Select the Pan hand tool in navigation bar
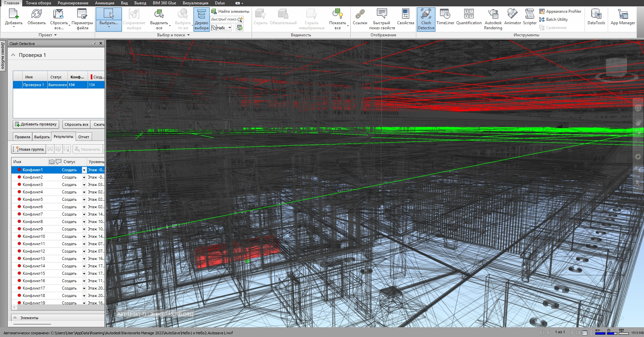Viewport: 644px width, 337px height. (638, 122)
